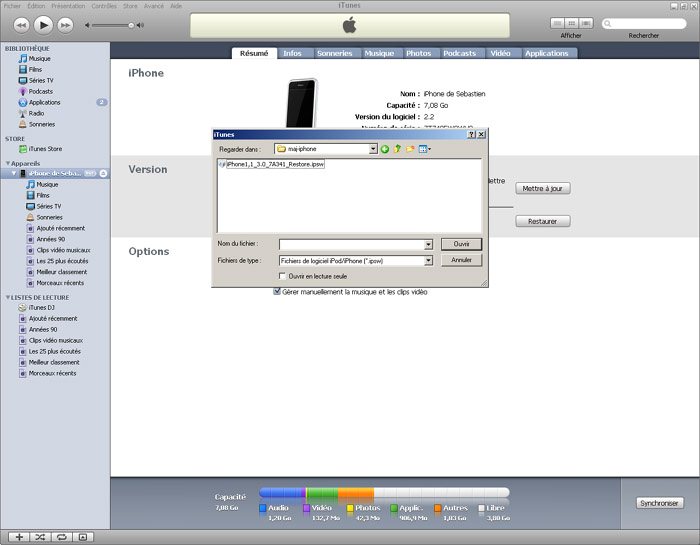Open the view menu in file dialog

pyautogui.click(x=425, y=149)
